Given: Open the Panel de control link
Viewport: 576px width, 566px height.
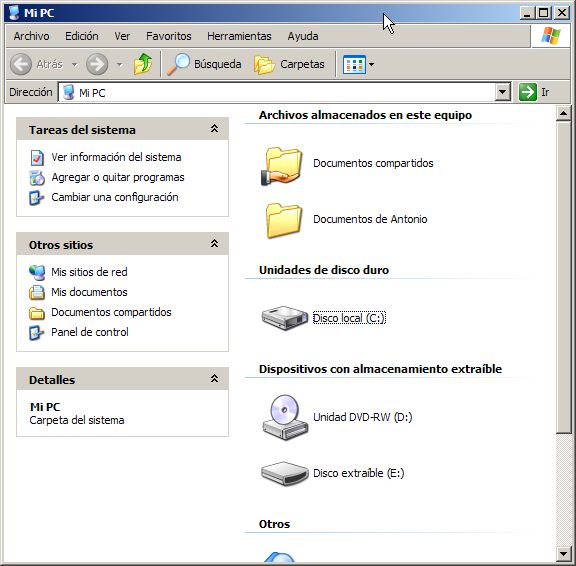Looking at the screenshot, I should pyautogui.click(x=90, y=332).
